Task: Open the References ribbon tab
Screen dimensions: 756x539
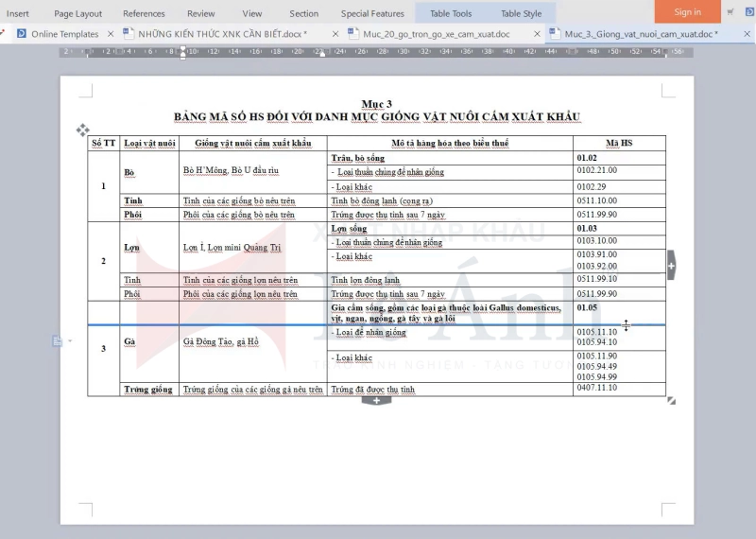Action: [x=144, y=13]
